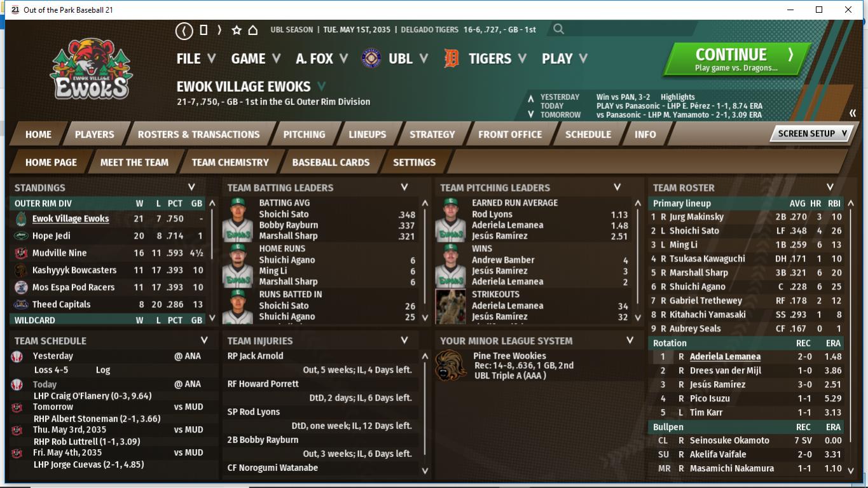Click the Mudville logo beside Tomorrow's game
The height and width of the screenshot is (488, 868).
pos(17,407)
